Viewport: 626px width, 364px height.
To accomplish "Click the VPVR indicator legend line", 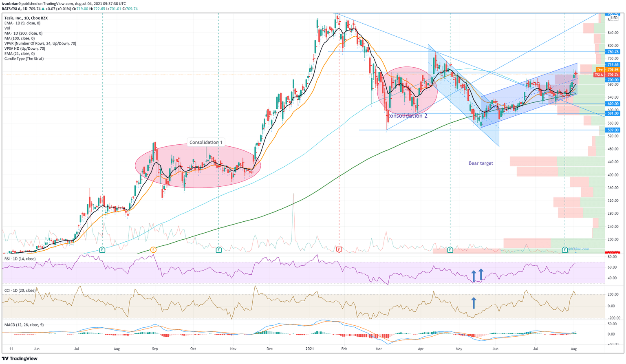I will pyautogui.click(x=40, y=44).
